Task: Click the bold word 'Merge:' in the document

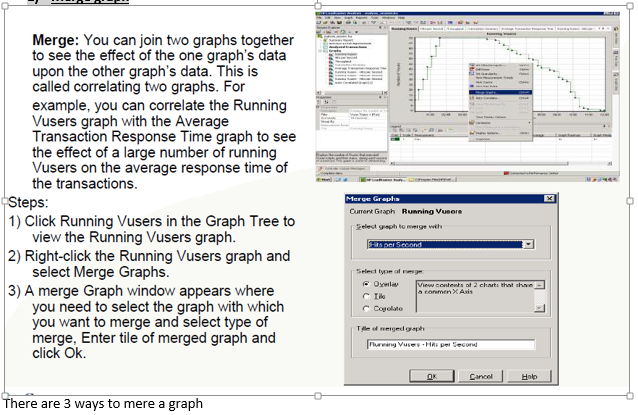Action: pyautogui.click(x=55, y=40)
